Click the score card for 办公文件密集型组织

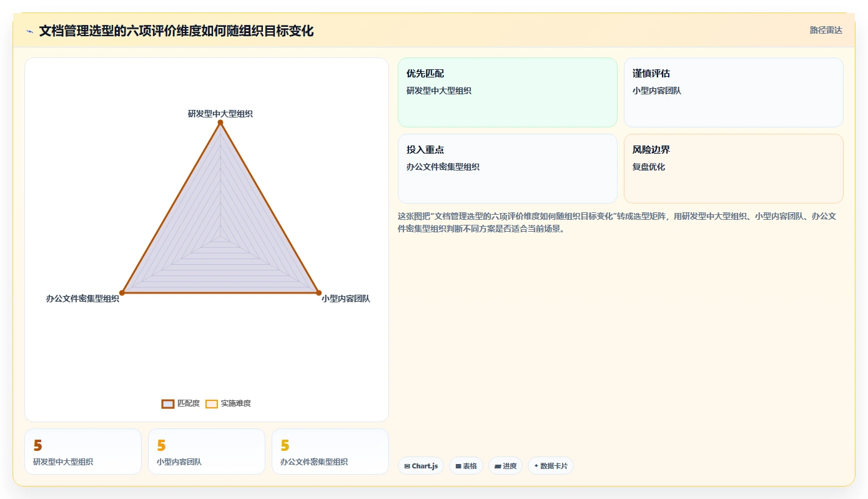[x=330, y=452]
